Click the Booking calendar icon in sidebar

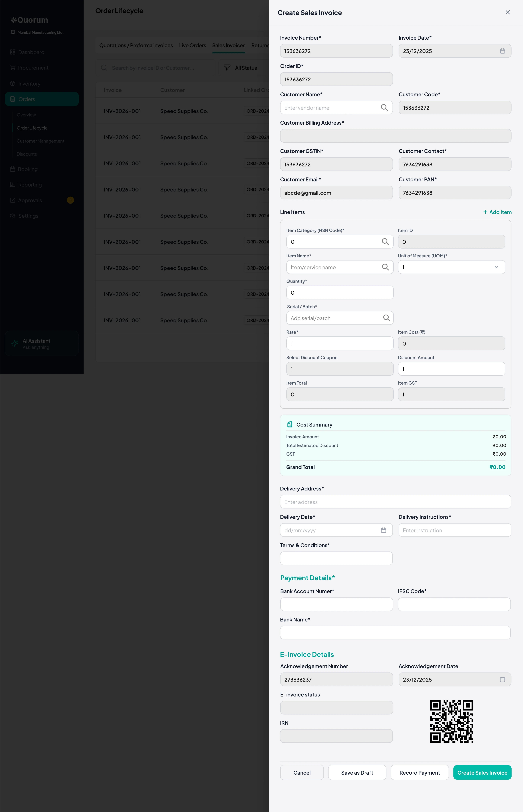click(13, 169)
